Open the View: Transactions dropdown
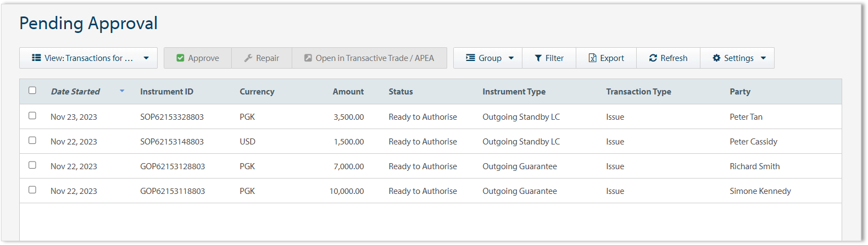868x245 pixels. 88,58
